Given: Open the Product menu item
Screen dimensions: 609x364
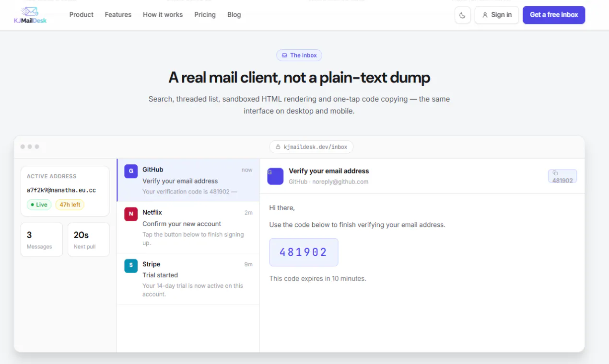Looking at the screenshot, I should pyautogui.click(x=82, y=15).
